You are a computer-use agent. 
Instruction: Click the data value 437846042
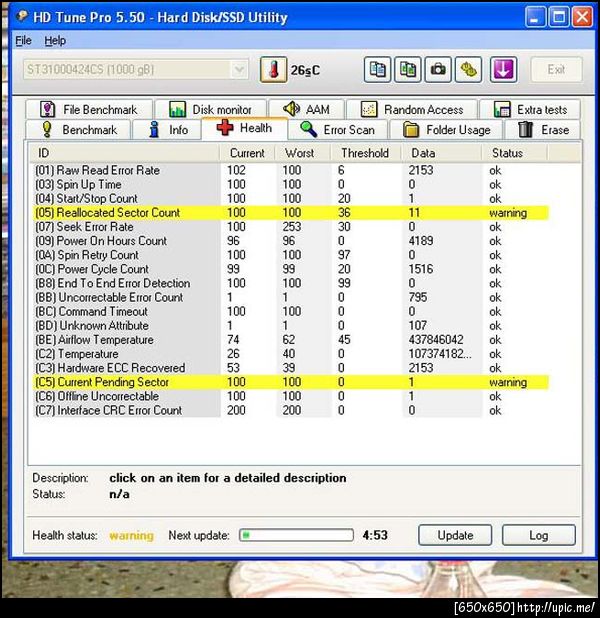(x=436, y=340)
